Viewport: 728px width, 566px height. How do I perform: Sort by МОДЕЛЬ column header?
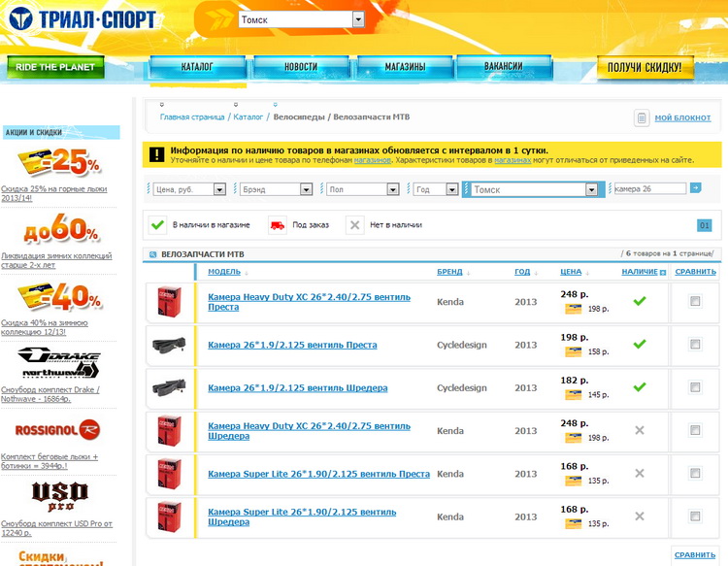tap(224, 272)
